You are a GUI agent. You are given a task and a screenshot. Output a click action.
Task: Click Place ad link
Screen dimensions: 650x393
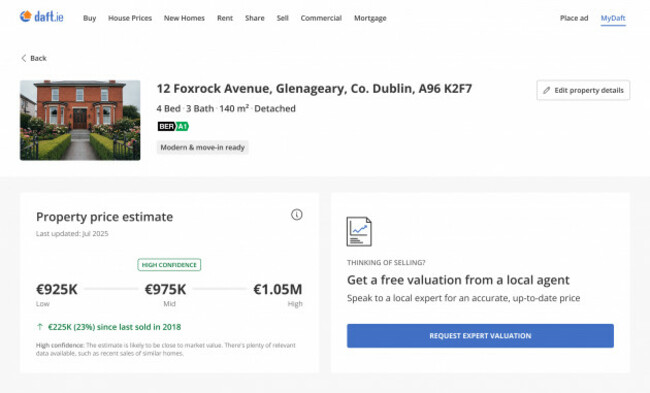pos(574,18)
